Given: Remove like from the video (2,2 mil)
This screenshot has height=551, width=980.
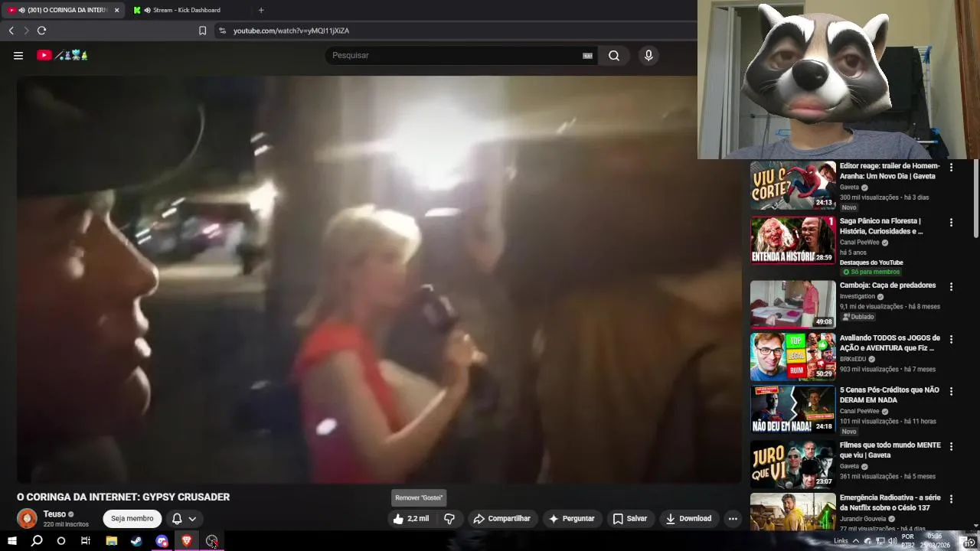Looking at the screenshot, I should pos(411,519).
